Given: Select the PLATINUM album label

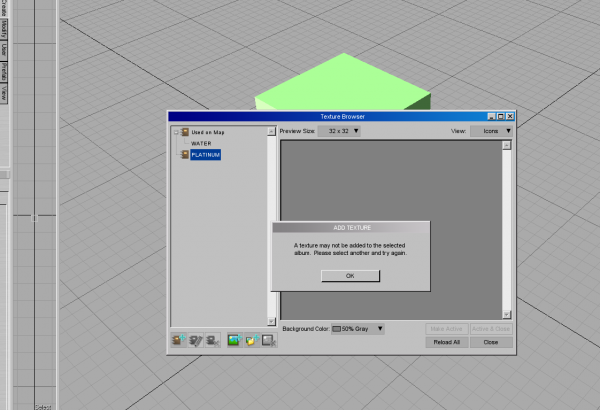Looking at the screenshot, I should pos(205,155).
